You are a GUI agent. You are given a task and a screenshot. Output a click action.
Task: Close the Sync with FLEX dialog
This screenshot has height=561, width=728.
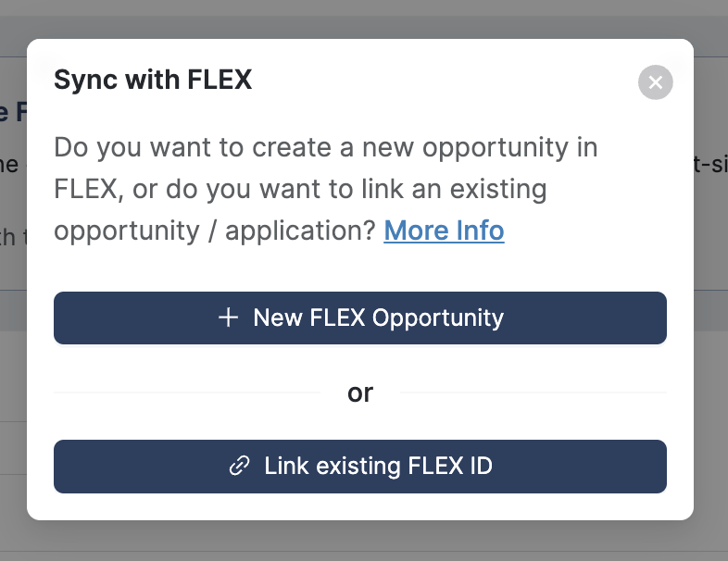pyautogui.click(x=656, y=83)
